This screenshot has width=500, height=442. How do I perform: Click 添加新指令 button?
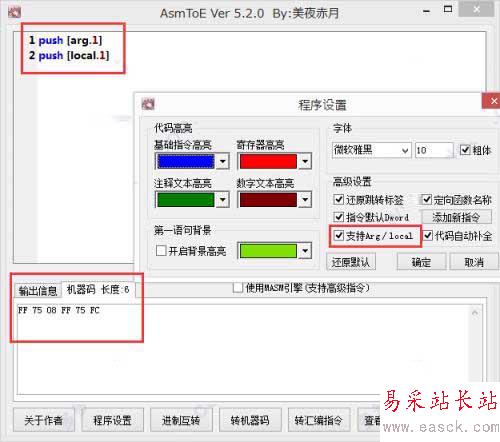[456, 217]
